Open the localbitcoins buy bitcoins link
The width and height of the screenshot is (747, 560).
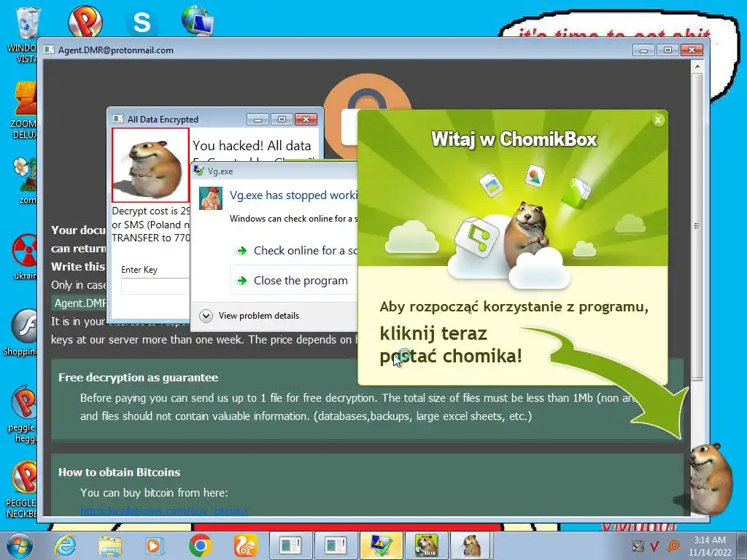tap(164, 511)
